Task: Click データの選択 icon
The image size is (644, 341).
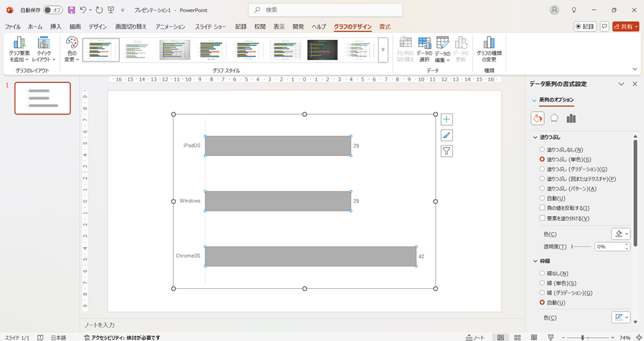Action: pyautogui.click(x=424, y=50)
